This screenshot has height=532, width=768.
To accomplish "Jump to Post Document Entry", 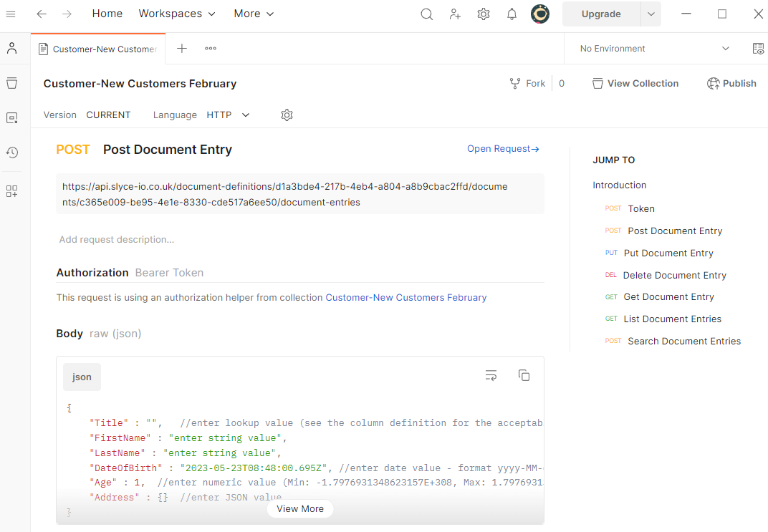I will 663,231.
